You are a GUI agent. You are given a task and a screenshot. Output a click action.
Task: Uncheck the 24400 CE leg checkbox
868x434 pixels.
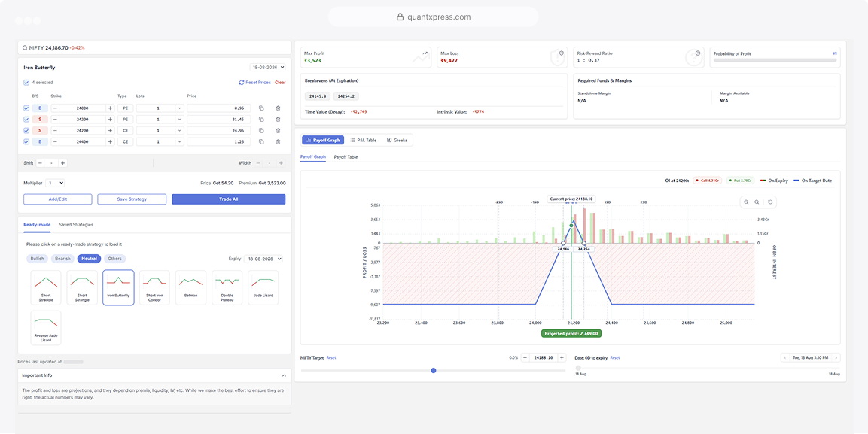pyautogui.click(x=26, y=142)
